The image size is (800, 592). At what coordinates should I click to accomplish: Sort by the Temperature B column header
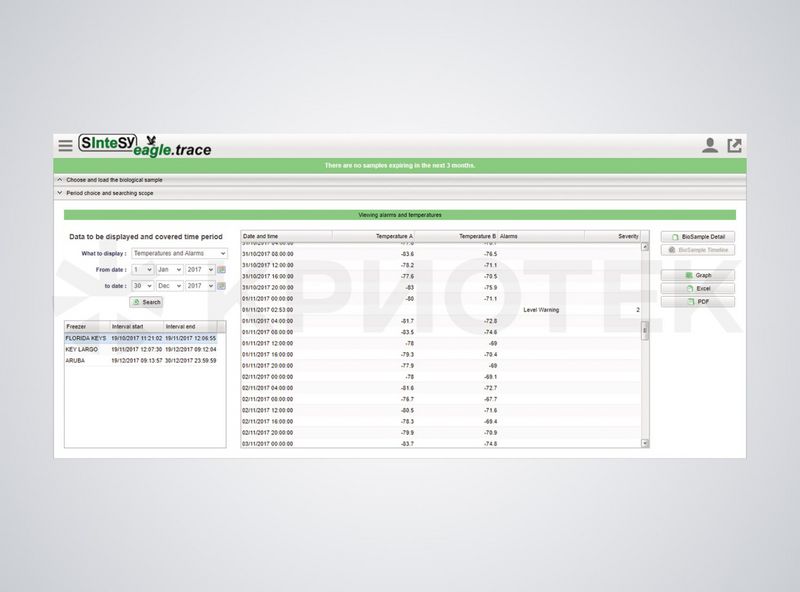(456, 236)
